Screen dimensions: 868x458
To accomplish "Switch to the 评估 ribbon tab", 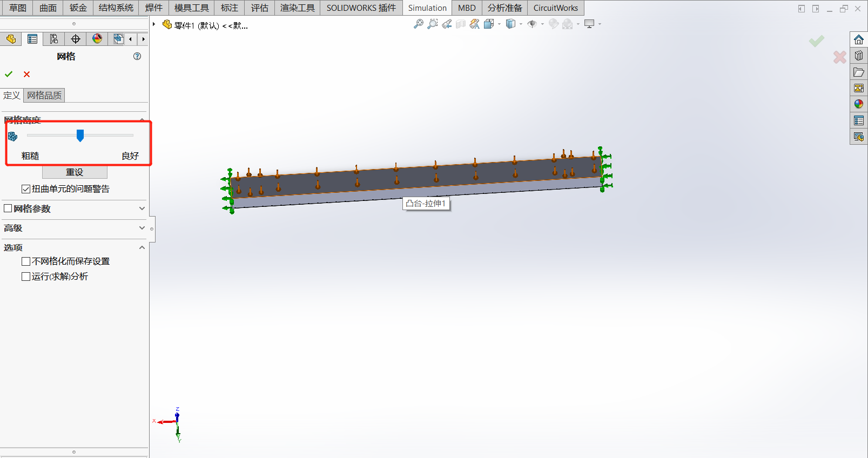I will click(260, 8).
